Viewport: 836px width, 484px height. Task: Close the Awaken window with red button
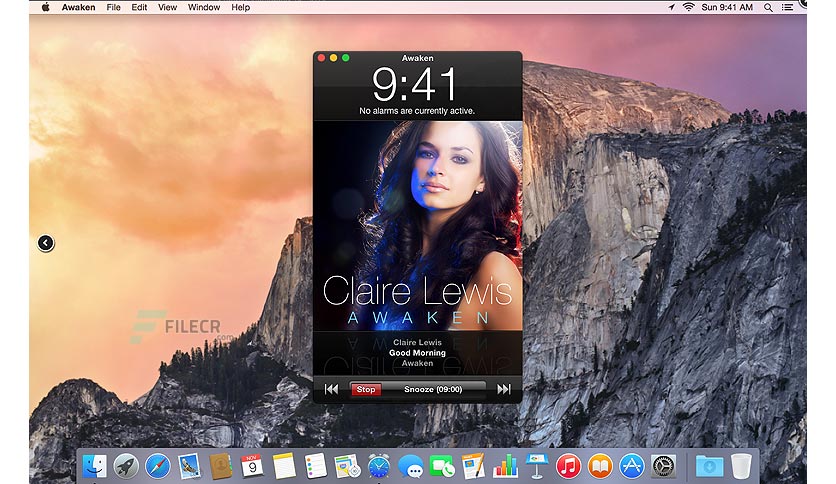point(321,58)
